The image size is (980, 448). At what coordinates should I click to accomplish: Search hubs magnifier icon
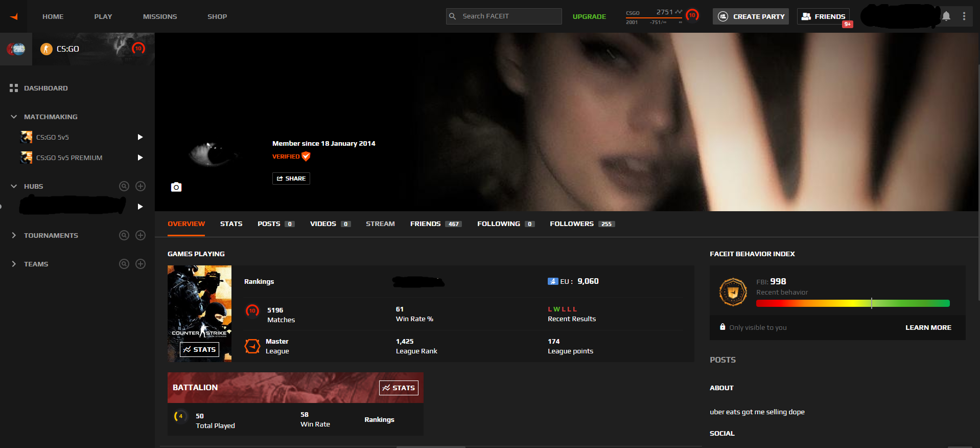coord(124,186)
